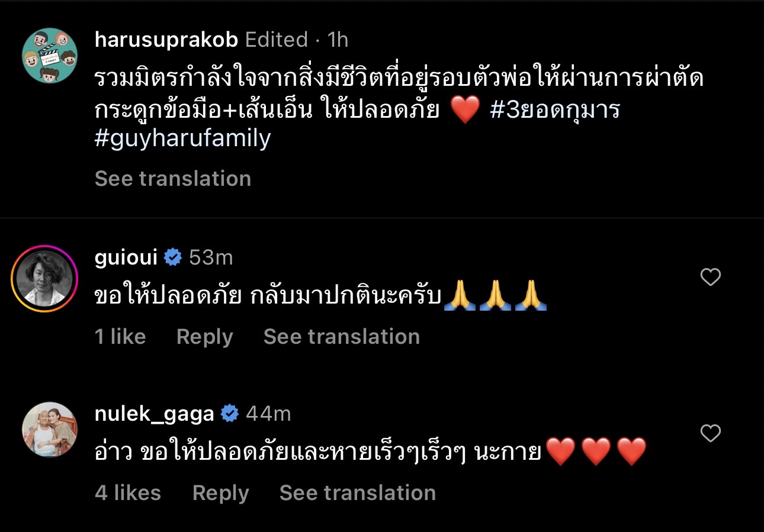The height and width of the screenshot is (532, 764).
Task: View the '4 likes' on nulek_gaga's comment
Action: (x=127, y=492)
